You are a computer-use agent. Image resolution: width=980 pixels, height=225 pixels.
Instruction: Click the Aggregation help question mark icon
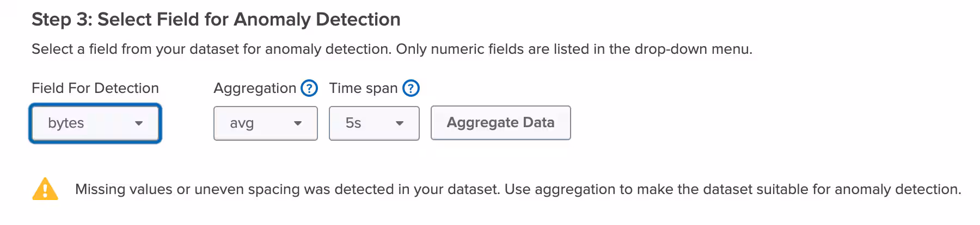309,88
